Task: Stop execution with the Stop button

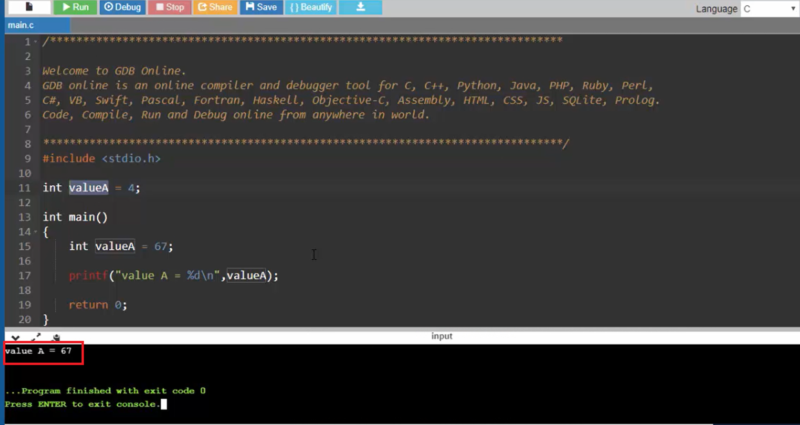Action: (169, 7)
